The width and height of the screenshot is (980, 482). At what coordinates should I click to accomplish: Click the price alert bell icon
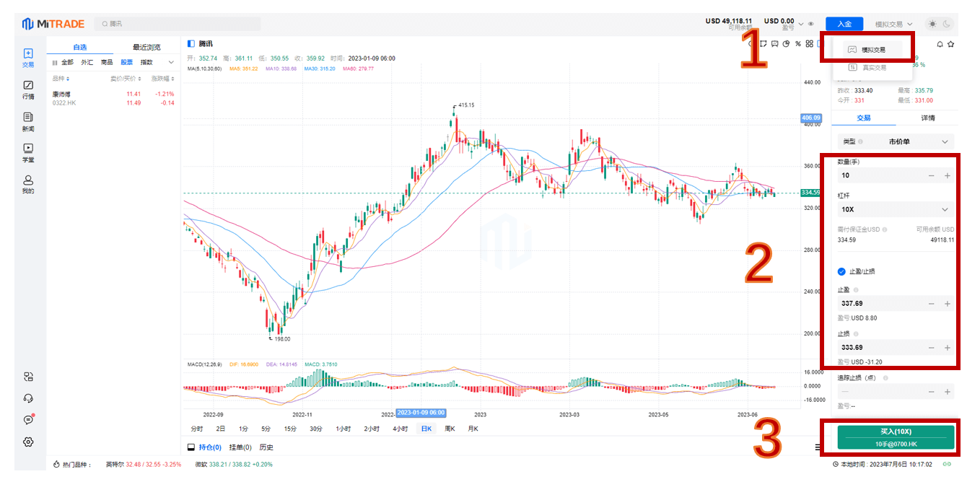[x=940, y=44]
